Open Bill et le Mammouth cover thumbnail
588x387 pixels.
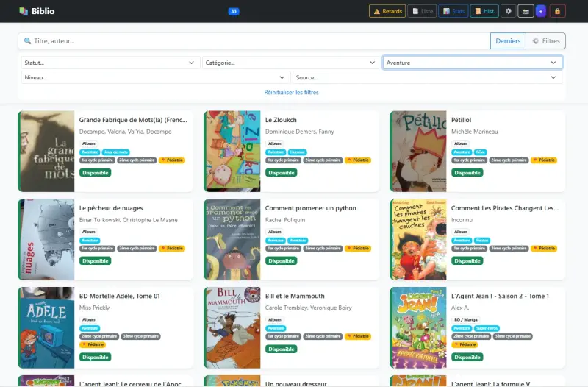pos(233,327)
